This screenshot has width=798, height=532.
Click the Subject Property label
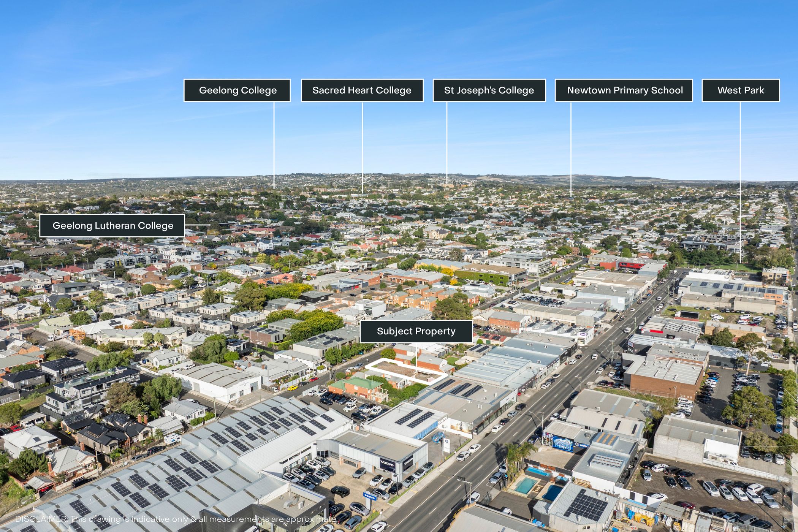[416, 331]
